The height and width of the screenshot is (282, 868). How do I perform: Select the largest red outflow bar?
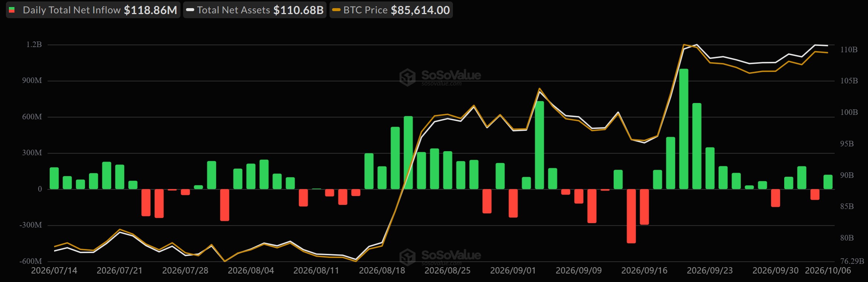631,216
